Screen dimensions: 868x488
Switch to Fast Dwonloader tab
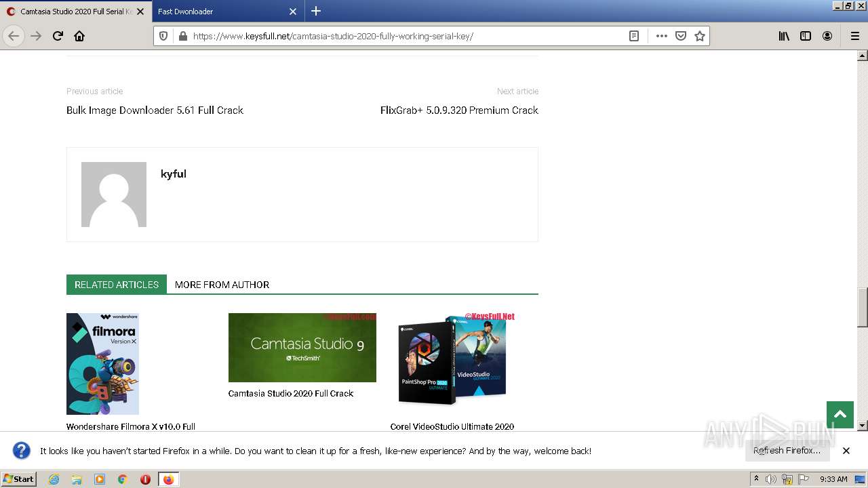click(219, 12)
